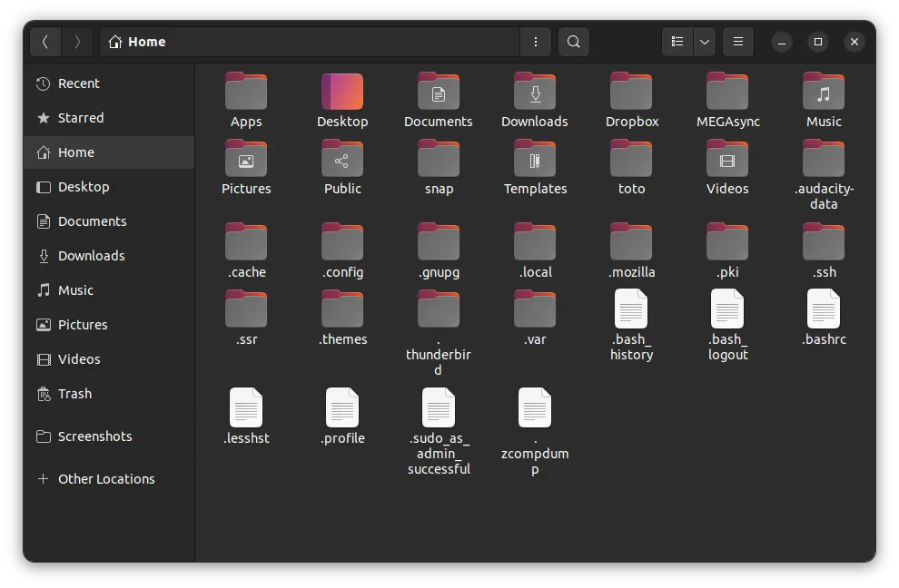The height and width of the screenshot is (588, 899).
Task: Open the hamburger main menu
Action: click(738, 42)
